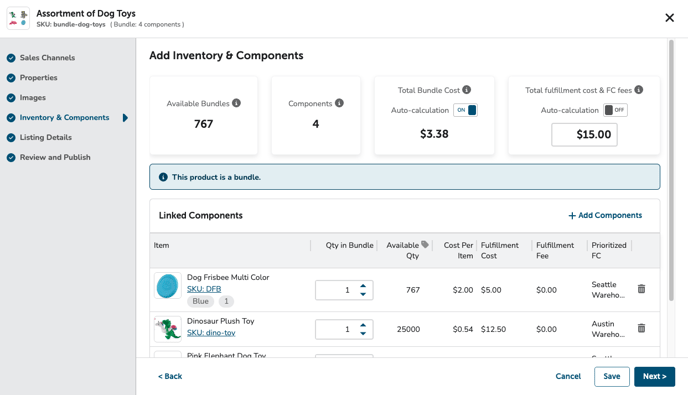Decrease Dog Frisbee qty in bundle
The height and width of the screenshot is (395, 688).
[x=363, y=294]
